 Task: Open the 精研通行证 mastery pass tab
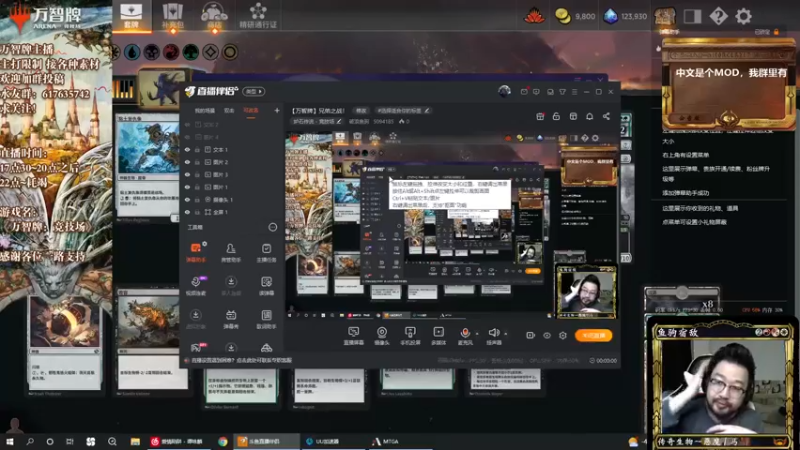click(x=258, y=15)
